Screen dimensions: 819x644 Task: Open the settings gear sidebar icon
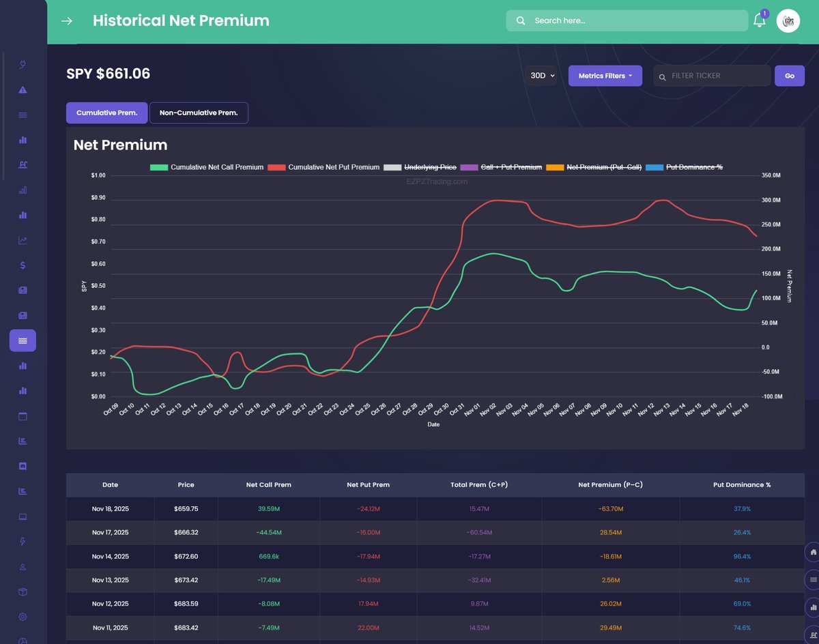tap(23, 617)
